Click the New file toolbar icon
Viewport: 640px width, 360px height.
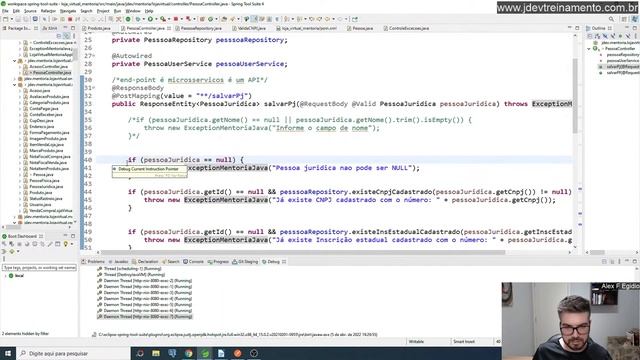pos(6,19)
